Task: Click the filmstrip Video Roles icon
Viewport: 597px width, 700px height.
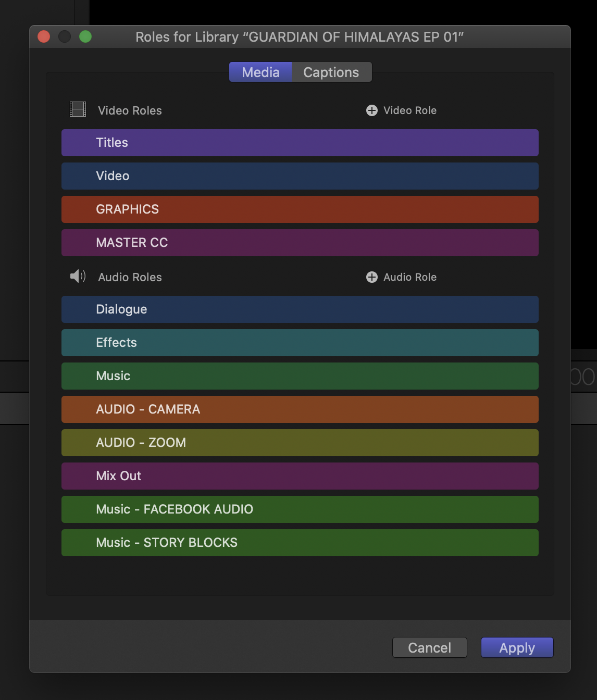Action: (78, 109)
